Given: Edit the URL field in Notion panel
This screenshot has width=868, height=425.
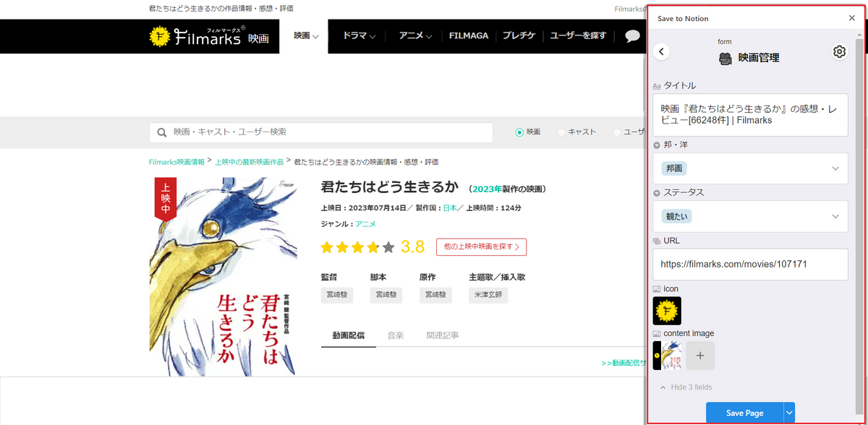Looking at the screenshot, I should tap(750, 265).
